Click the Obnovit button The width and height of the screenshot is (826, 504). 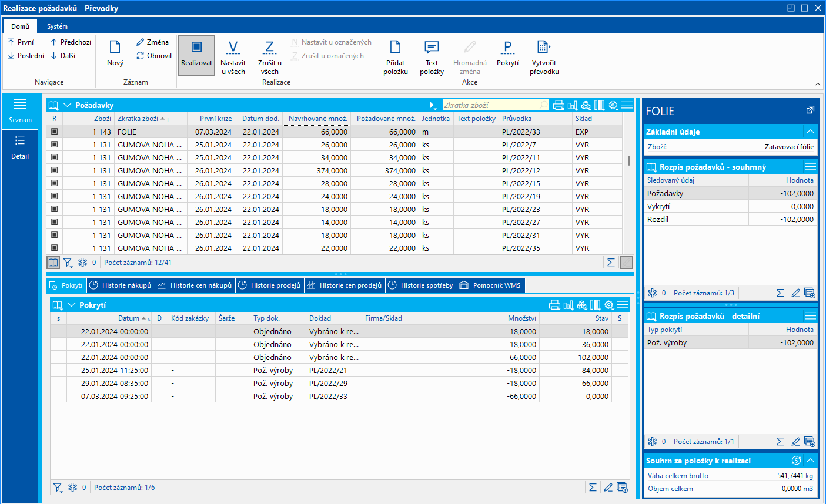point(154,56)
